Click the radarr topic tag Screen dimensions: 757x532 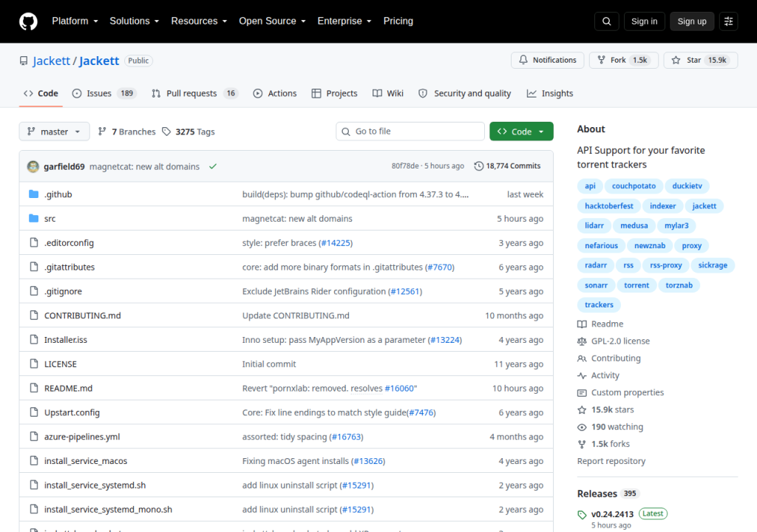[x=596, y=265]
